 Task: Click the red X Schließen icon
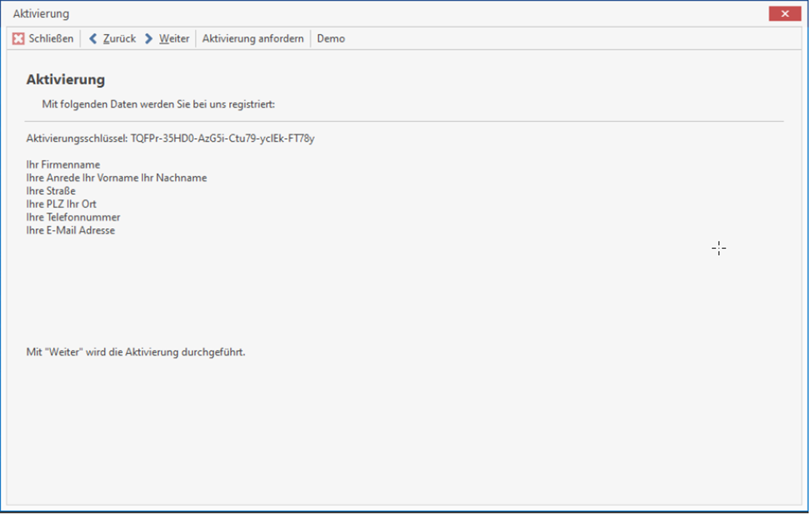[18, 38]
